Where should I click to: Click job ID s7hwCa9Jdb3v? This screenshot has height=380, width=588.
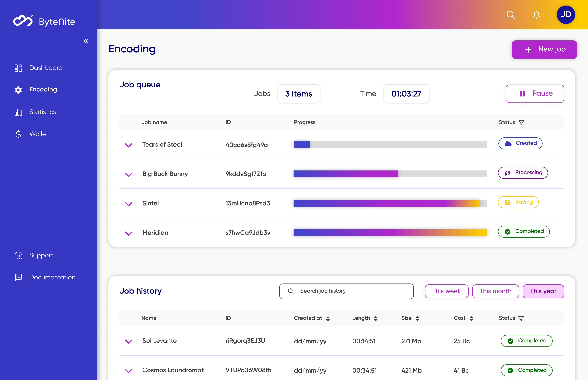click(x=248, y=233)
